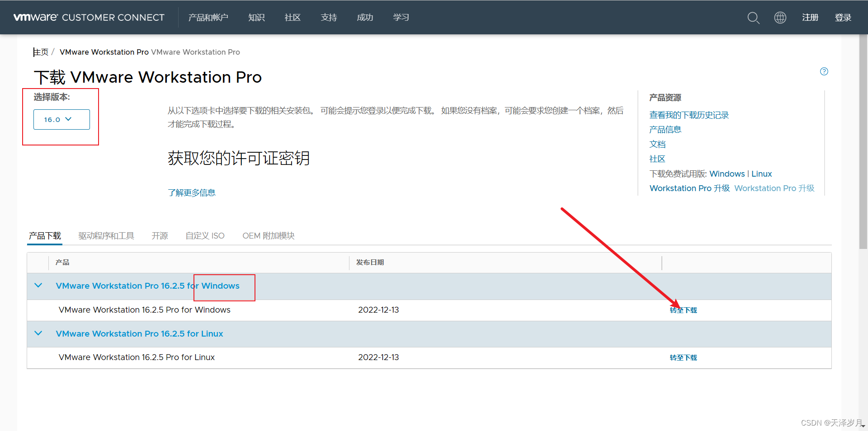Click 转至下载 for the Linux product
Screen dimensions: 868x431
(x=683, y=357)
